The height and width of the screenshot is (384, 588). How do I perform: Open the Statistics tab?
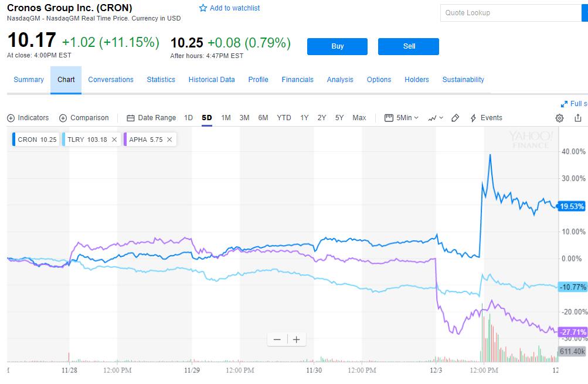161,80
